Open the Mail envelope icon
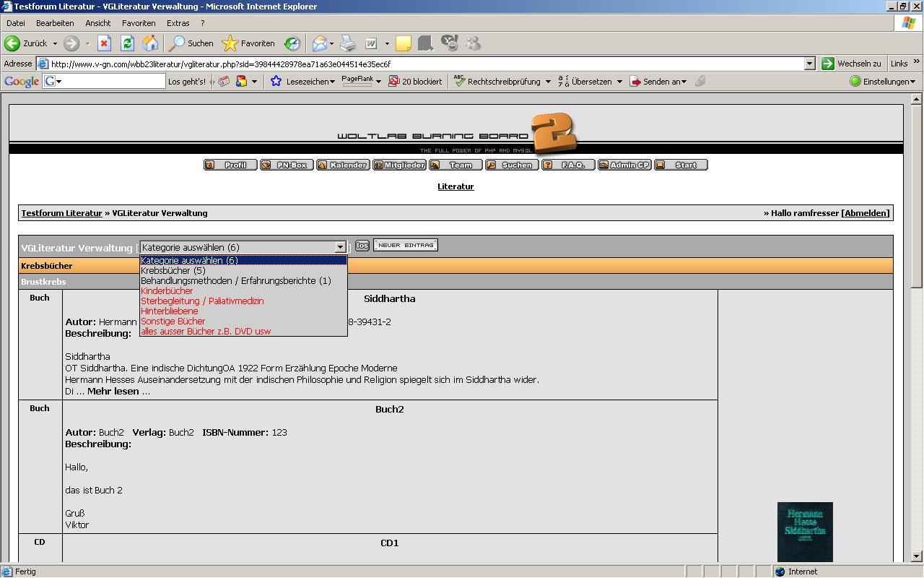The width and height of the screenshot is (924, 578). pos(319,43)
